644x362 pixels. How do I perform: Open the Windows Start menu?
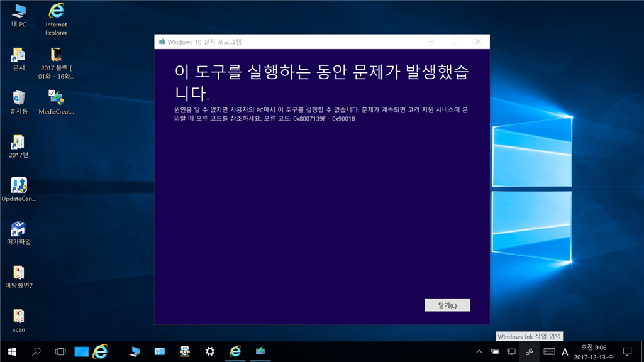[x=12, y=352]
